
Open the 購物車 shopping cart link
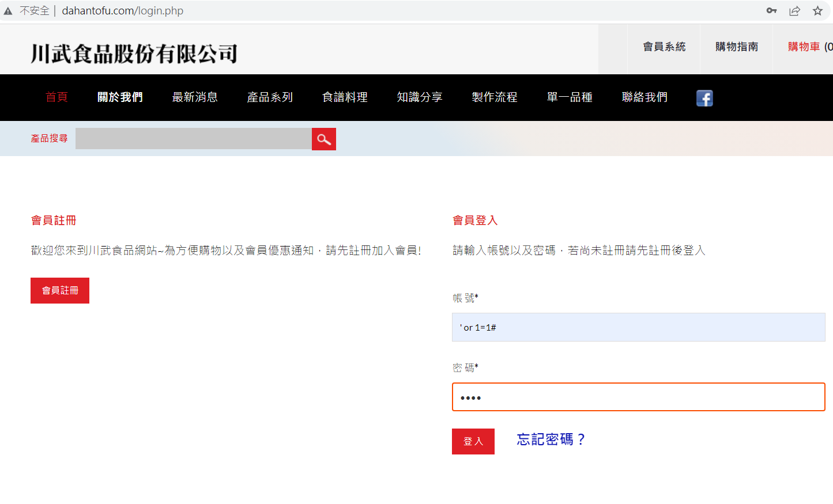point(810,47)
